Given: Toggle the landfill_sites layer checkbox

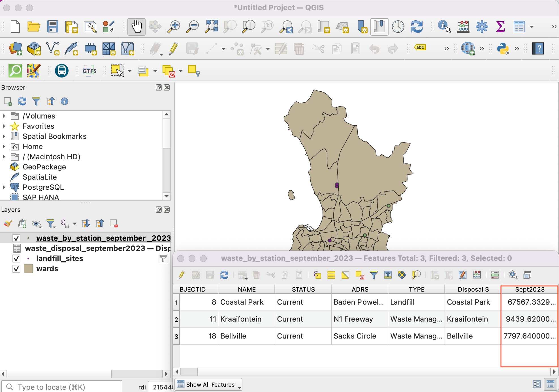Looking at the screenshot, I should click(x=16, y=259).
